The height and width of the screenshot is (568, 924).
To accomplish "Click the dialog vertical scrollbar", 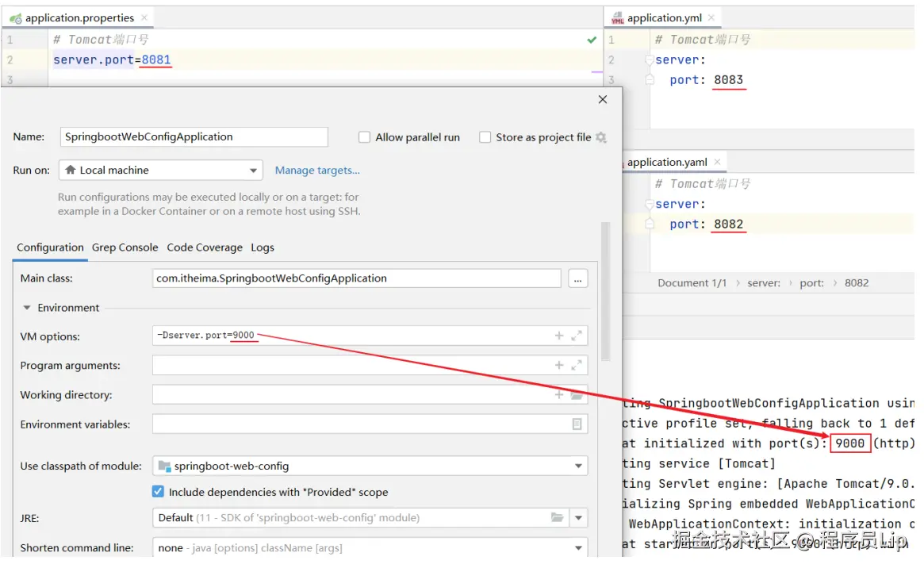I will (x=605, y=291).
